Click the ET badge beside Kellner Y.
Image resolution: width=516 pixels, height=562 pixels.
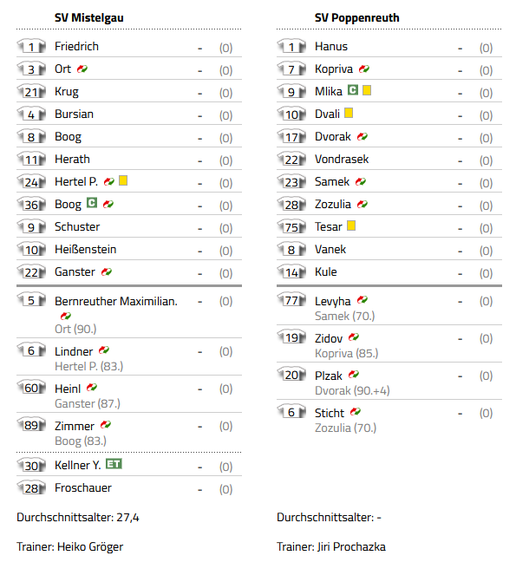point(114,464)
